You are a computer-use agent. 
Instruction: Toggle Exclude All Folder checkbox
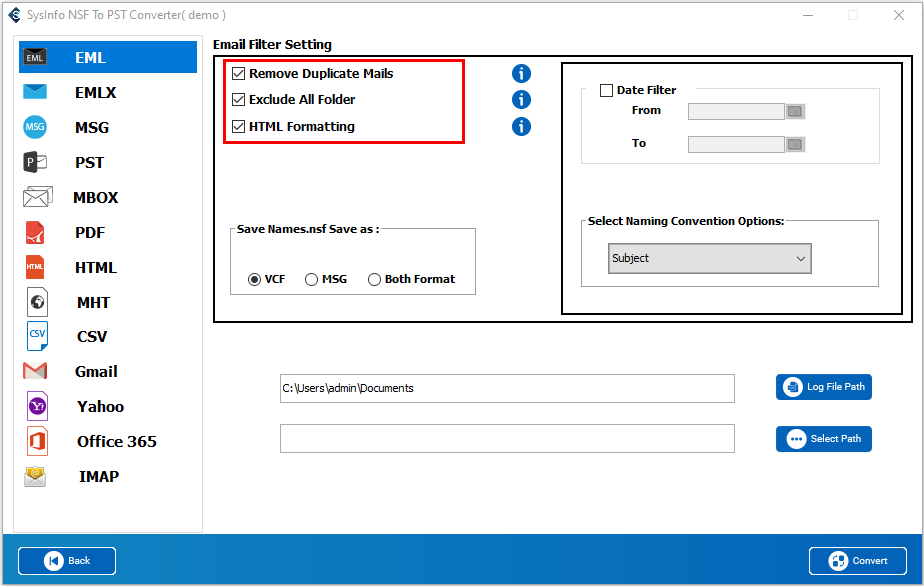238,100
